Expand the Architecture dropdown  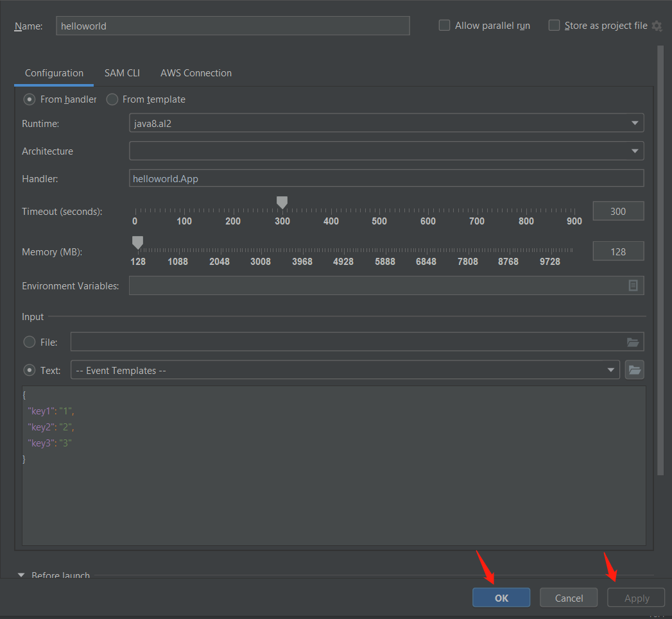[x=386, y=151]
